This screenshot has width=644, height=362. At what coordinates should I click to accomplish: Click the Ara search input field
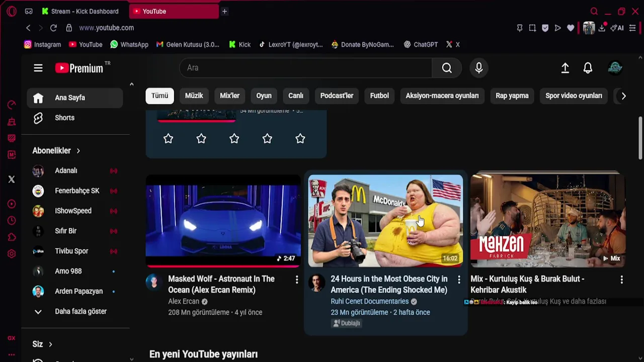point(305,68)
